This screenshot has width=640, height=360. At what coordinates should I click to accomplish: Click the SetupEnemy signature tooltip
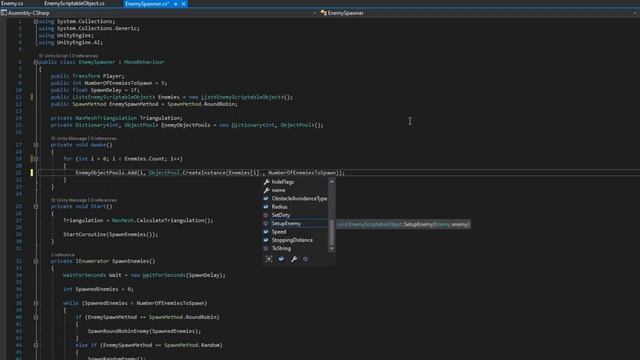403,224
